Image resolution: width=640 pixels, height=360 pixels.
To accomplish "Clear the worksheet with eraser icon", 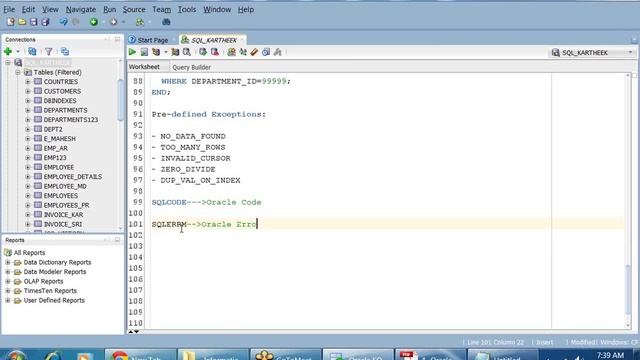I will coord(254,52).
